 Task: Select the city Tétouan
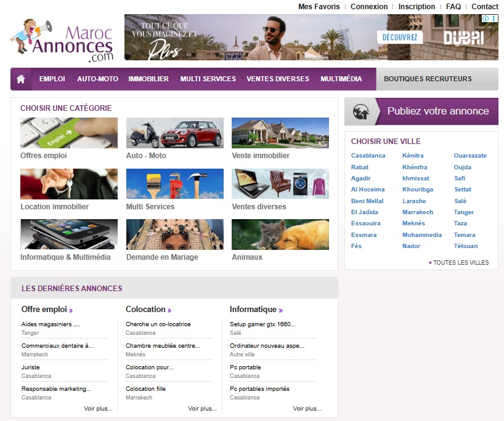tap(465, 246)
